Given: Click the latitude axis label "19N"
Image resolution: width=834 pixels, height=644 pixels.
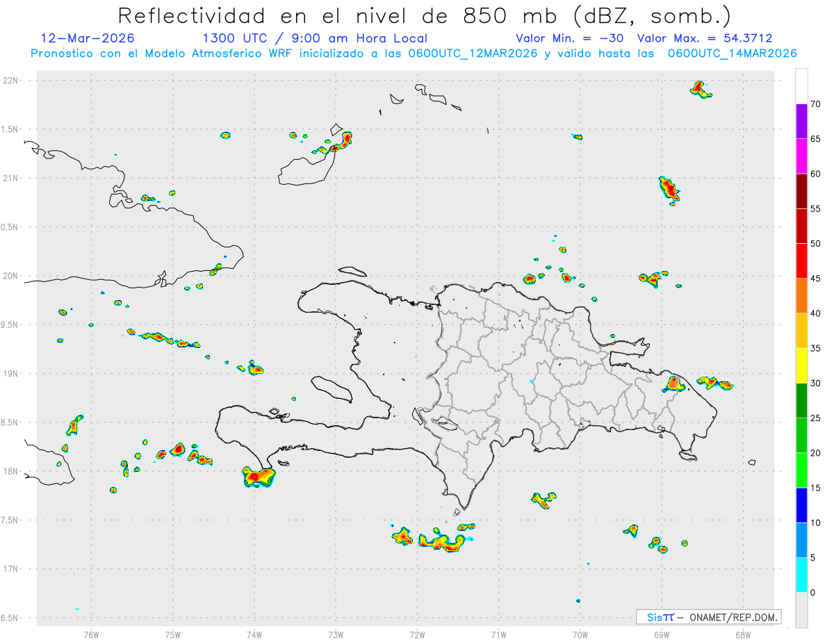Looking at the screenshot, I should coord(11,374).
